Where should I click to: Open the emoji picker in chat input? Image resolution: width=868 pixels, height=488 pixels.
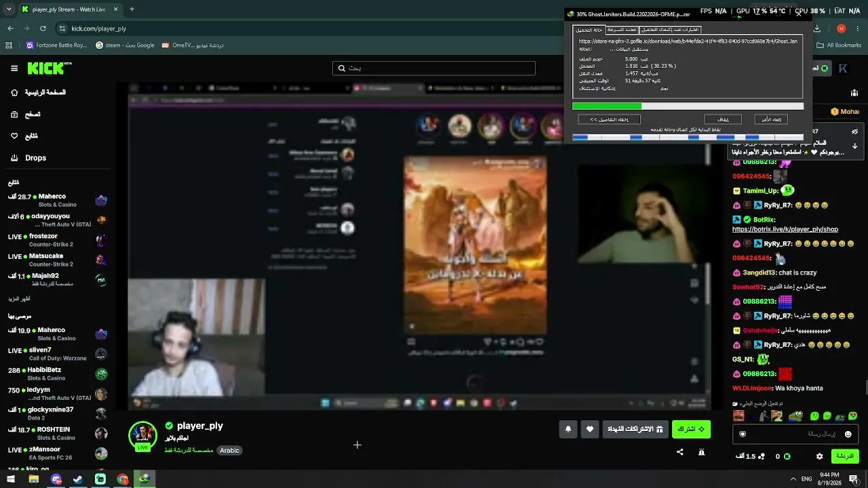pos(848,434)
